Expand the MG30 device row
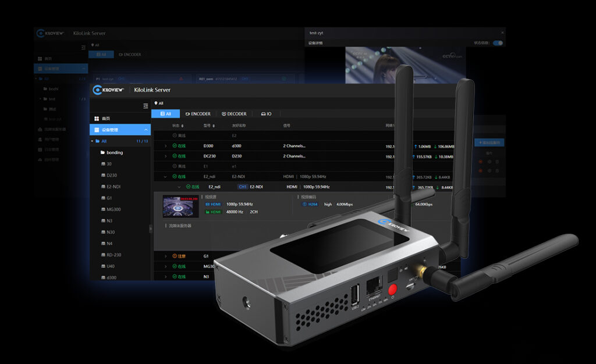This screenshot has width=596, height=364. [x=165, y=266]
